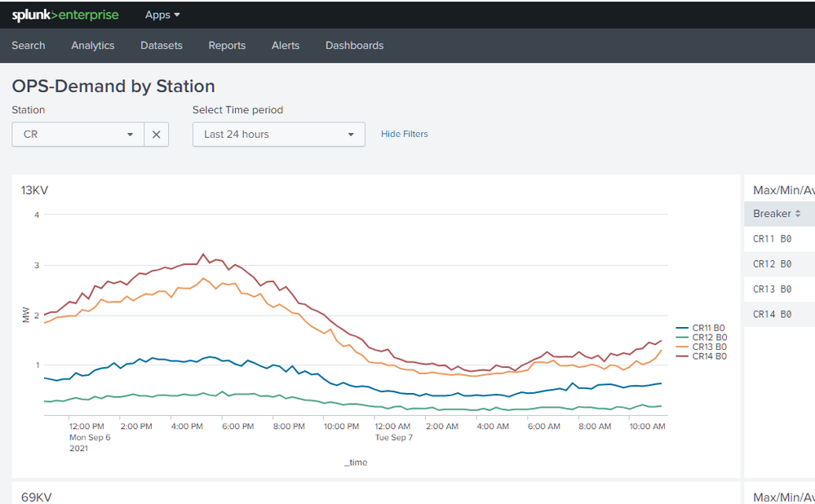Open the Dashboards page

point(354,46)
